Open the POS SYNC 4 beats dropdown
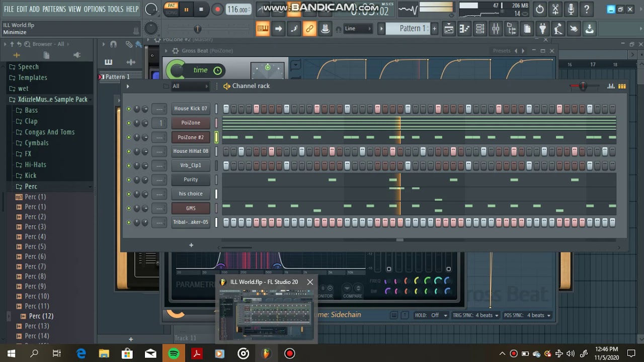The image size is (644, 362). 539,315
